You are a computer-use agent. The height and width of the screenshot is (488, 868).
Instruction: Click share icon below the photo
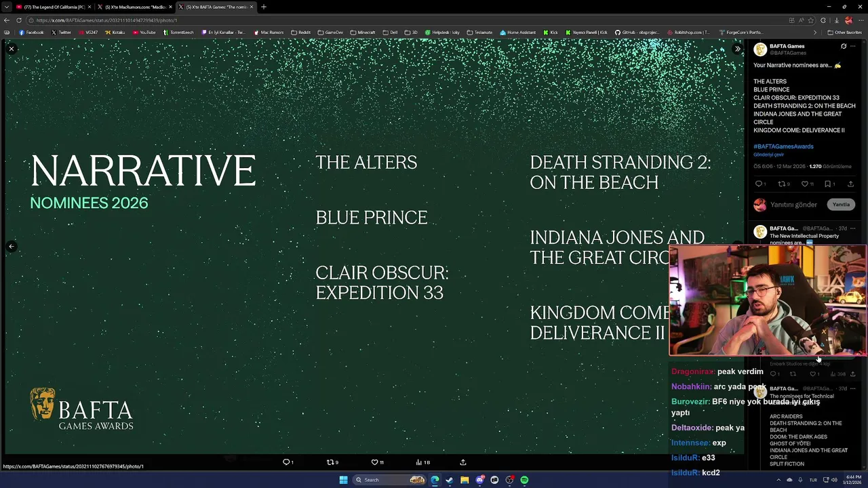(x=463, y=462)
